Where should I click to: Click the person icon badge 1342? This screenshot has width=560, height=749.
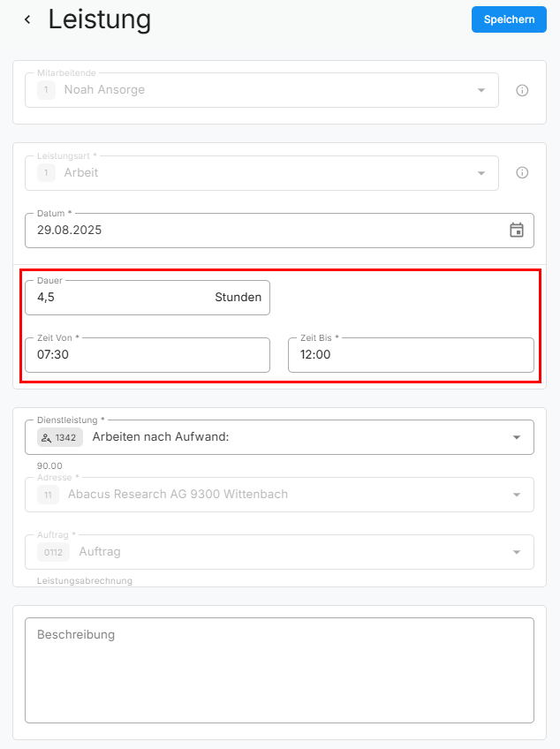[59, 437]
